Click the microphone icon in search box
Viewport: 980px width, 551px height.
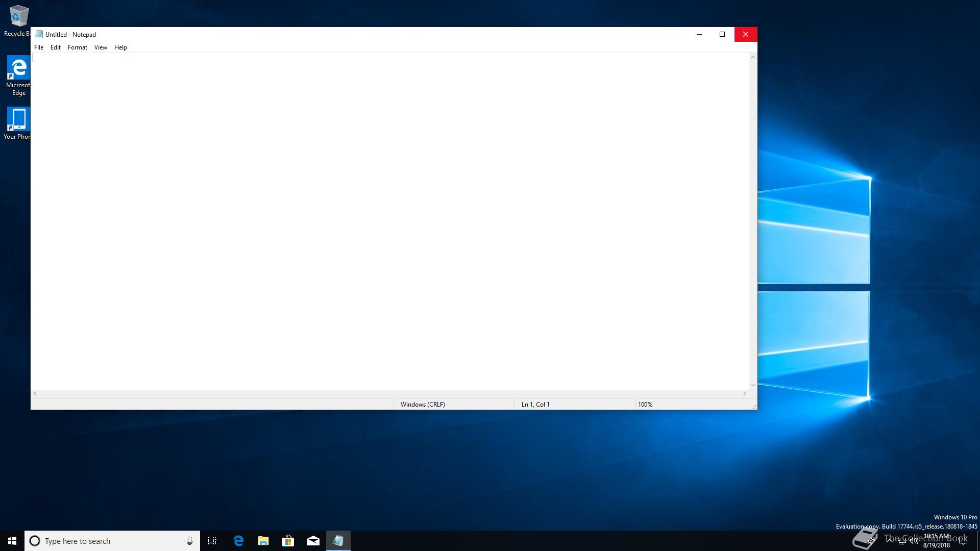[x=189, y=541]
